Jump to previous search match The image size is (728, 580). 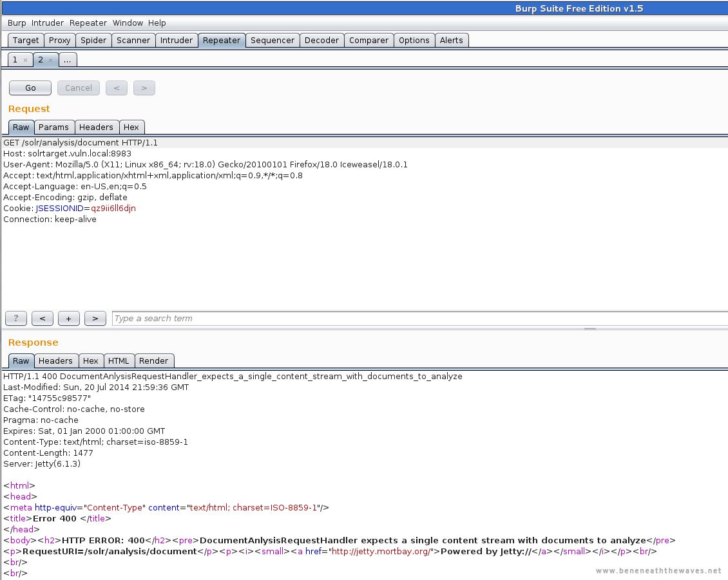tap(43, 318)
